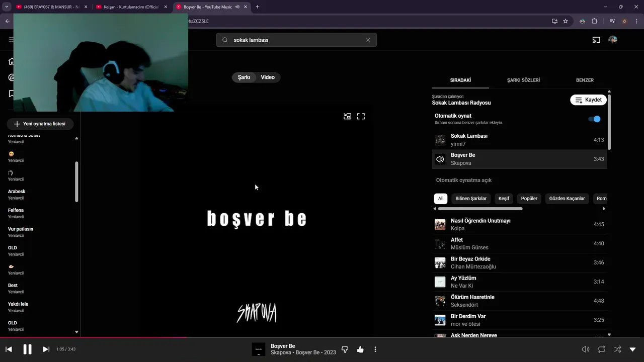Select Boşver Be in the queue
This screenshot has height=362, width=644.
[519, 159]
